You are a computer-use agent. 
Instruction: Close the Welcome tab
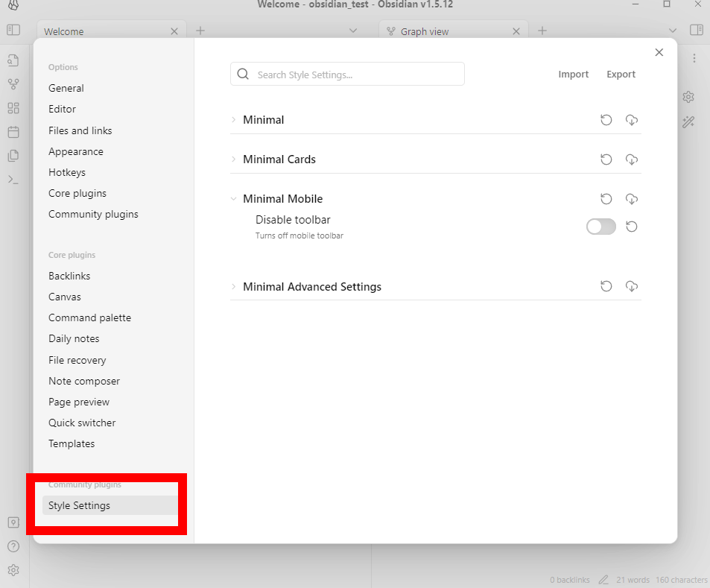174,31
